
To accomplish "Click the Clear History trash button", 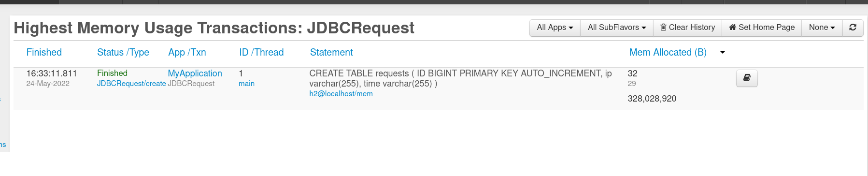I will [x=687, y=28].
